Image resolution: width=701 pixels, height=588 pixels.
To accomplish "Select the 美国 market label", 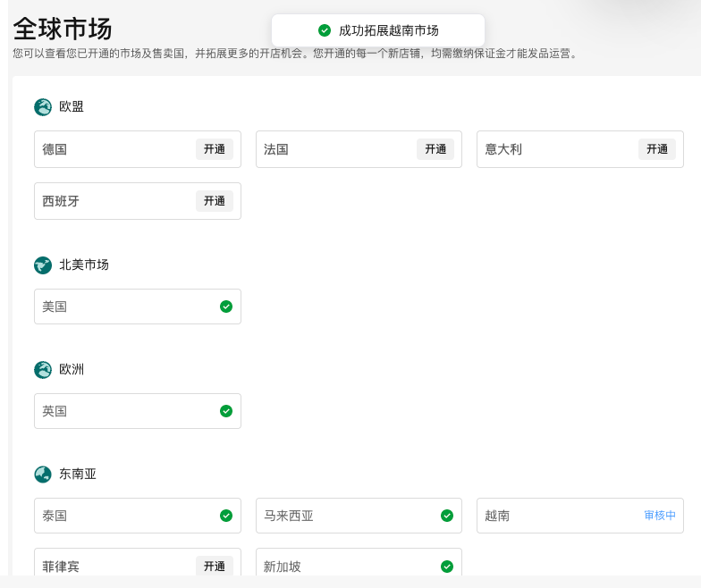I will (55, 307).
